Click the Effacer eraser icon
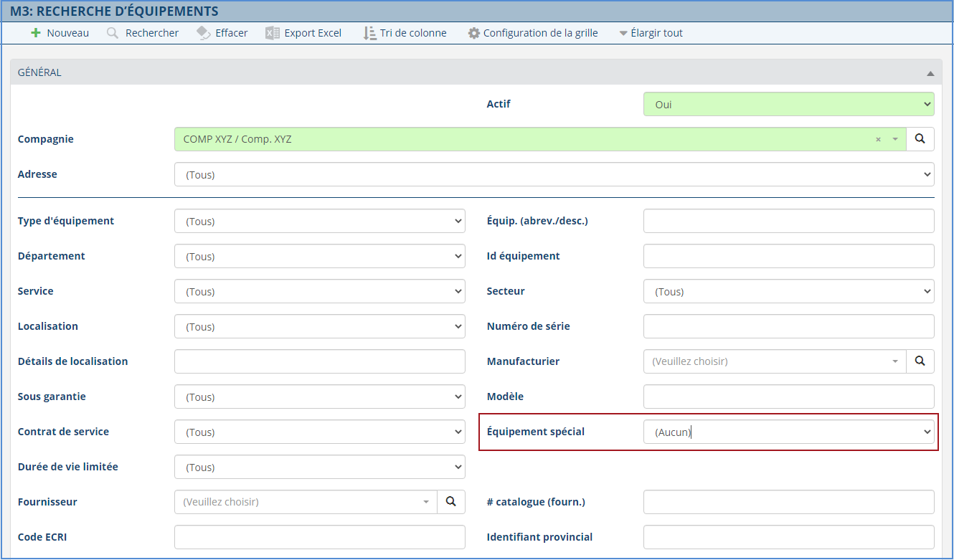 coord(204,33)
